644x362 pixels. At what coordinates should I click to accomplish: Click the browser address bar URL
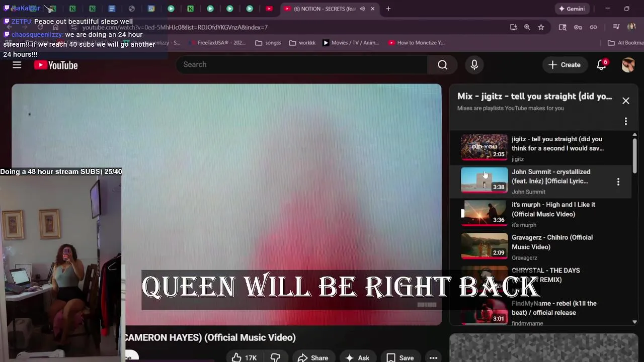pyautogui.click(x=175, y=27)
